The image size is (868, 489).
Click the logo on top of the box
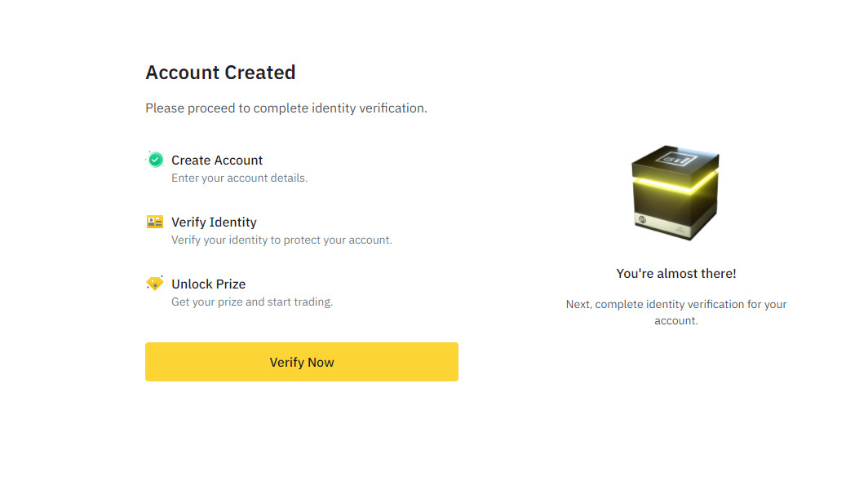(x=676, y=159)
